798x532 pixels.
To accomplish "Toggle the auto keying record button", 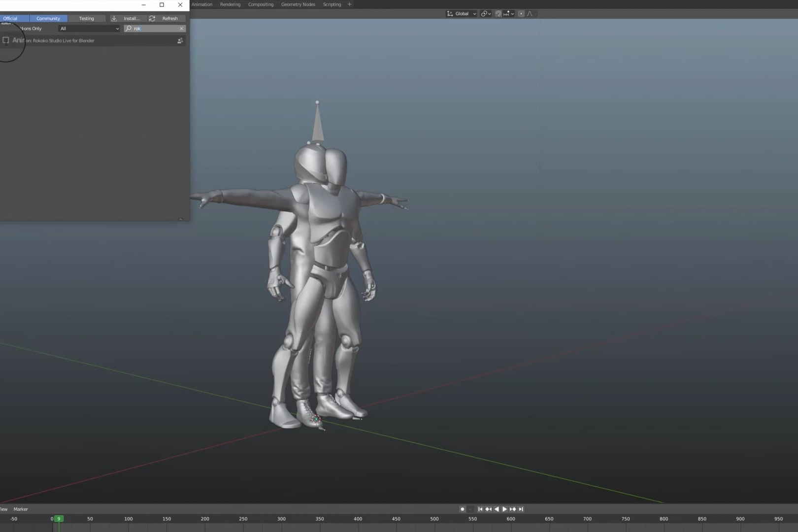I will [462, 509].
